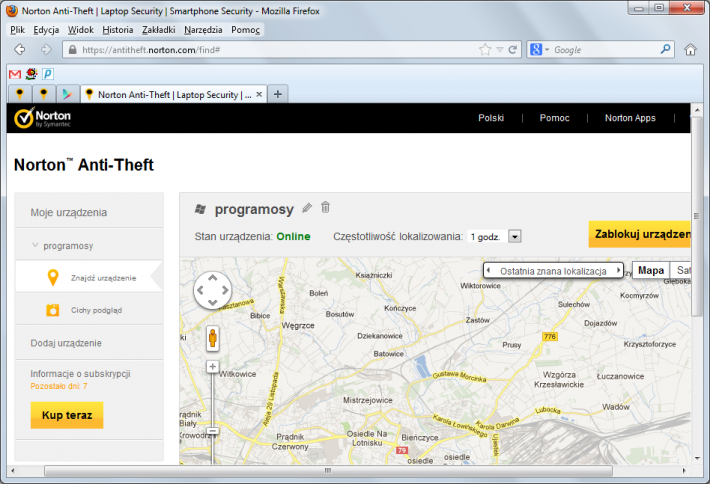710x484 pixels.
Task: Zoom out with the map minus button
Action: coord(212,431)
